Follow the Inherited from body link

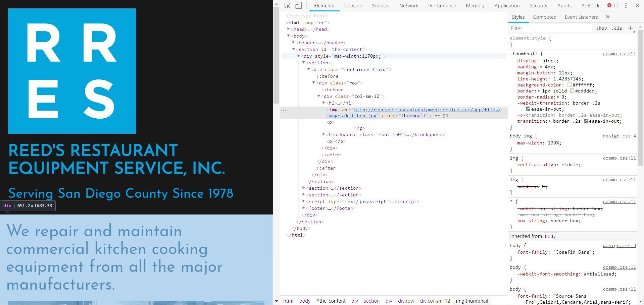pos(550,236)
